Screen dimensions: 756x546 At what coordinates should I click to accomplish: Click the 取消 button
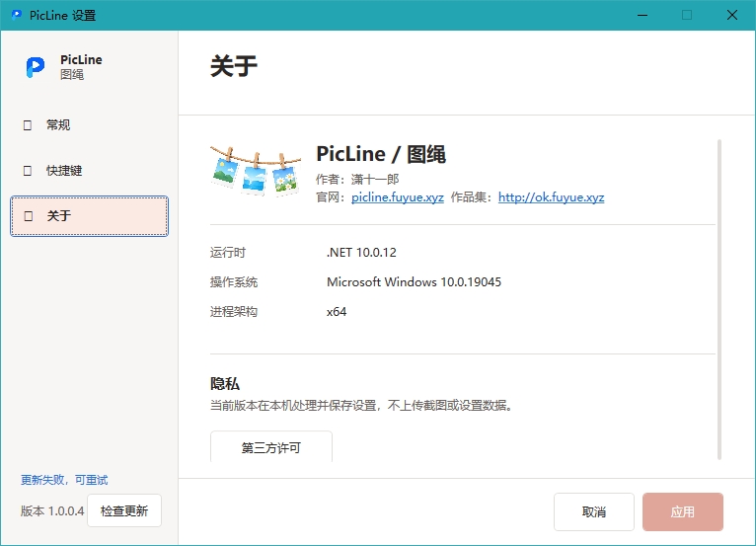[x=593, y=511]
